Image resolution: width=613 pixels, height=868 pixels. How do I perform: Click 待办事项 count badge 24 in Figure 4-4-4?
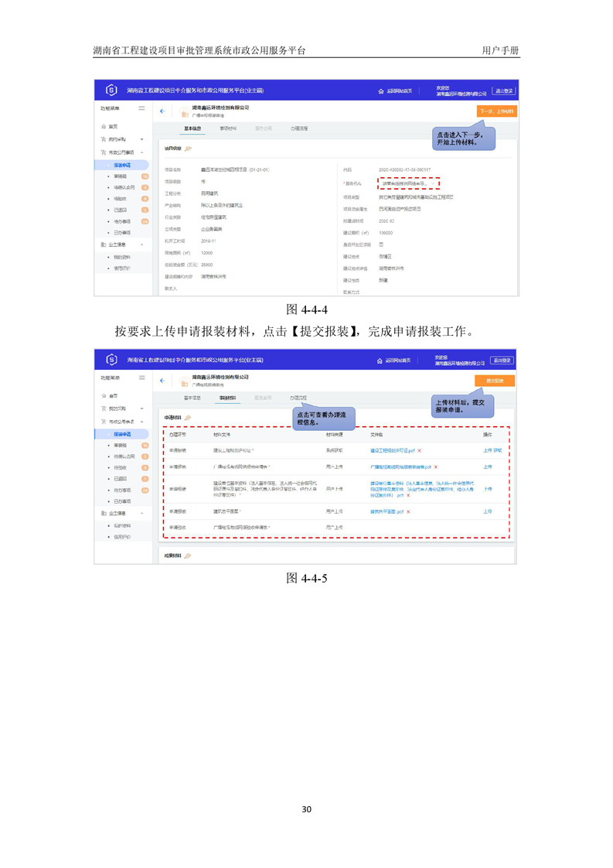coord(145,221)
